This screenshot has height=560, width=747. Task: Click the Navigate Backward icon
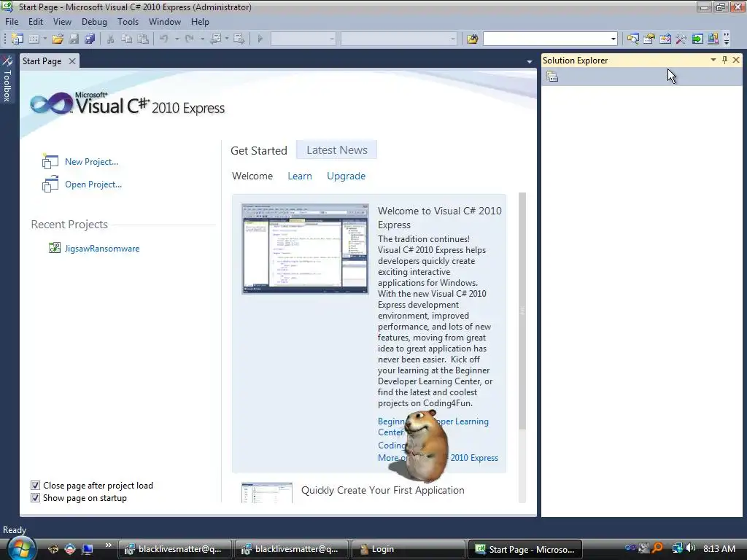[x=216, y=39]
